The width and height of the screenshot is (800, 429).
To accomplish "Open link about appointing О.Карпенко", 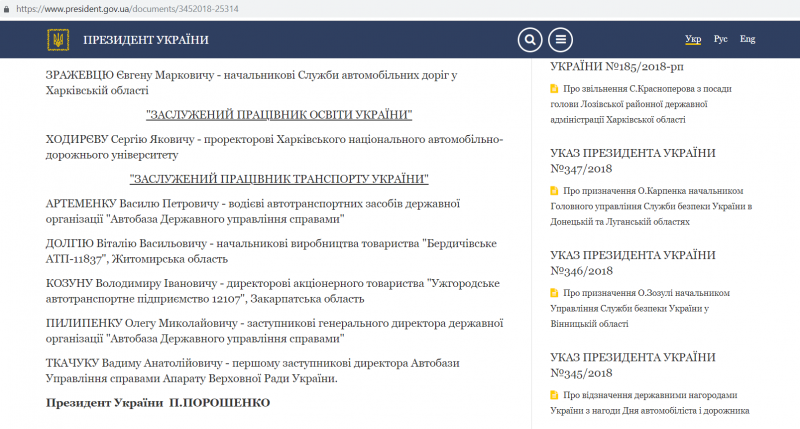I will click(652, 206).
